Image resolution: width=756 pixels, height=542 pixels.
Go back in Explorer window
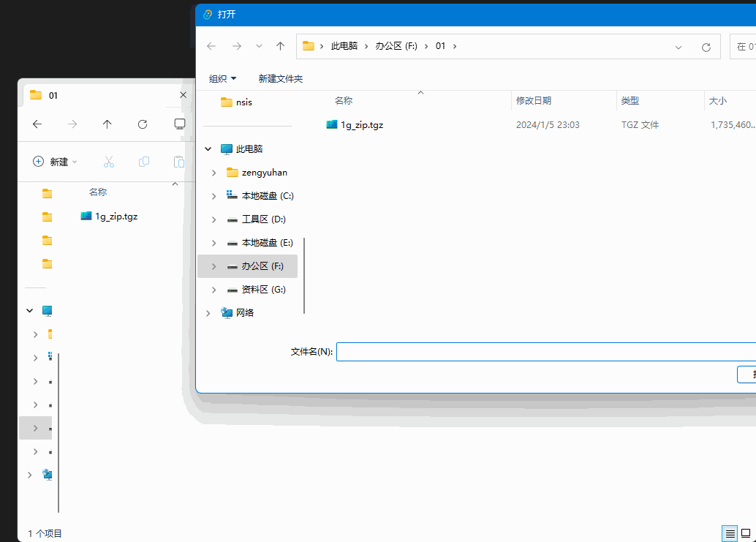(37, 124)
